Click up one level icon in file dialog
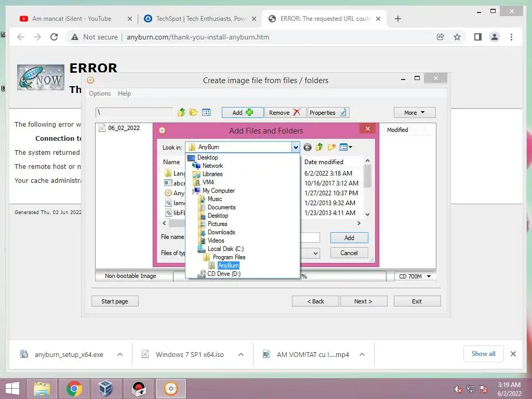The height and width of the screenshot is (399, 532). 320,147
